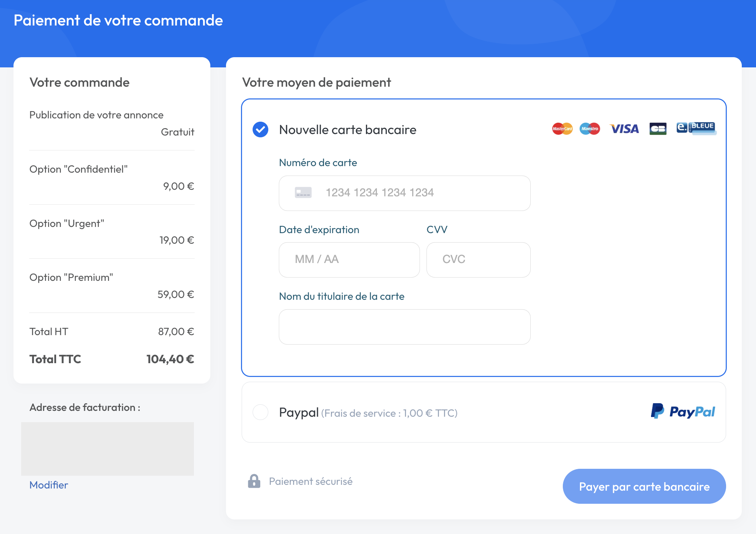This screenshot has height=534, width=756.
Task: Click the VISA logo icon
Action: [x=624, y=129]
